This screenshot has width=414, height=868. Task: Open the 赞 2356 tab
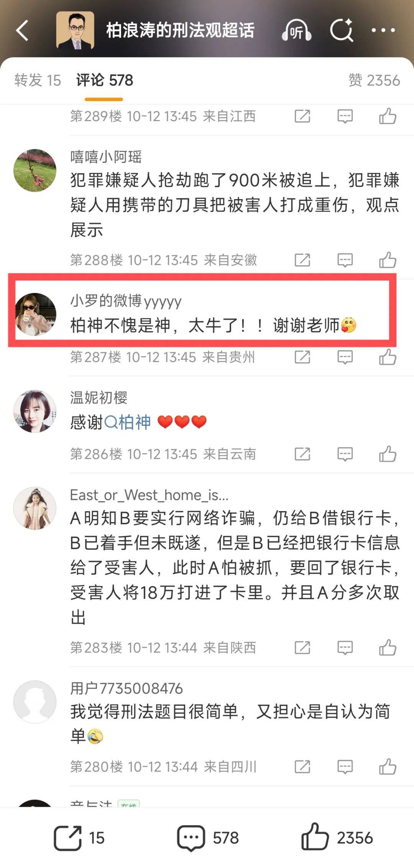coord(374,81)
